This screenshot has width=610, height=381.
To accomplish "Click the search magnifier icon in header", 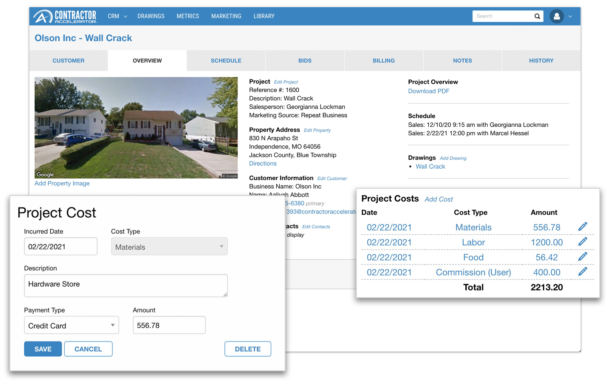I will tap(537, 16).
